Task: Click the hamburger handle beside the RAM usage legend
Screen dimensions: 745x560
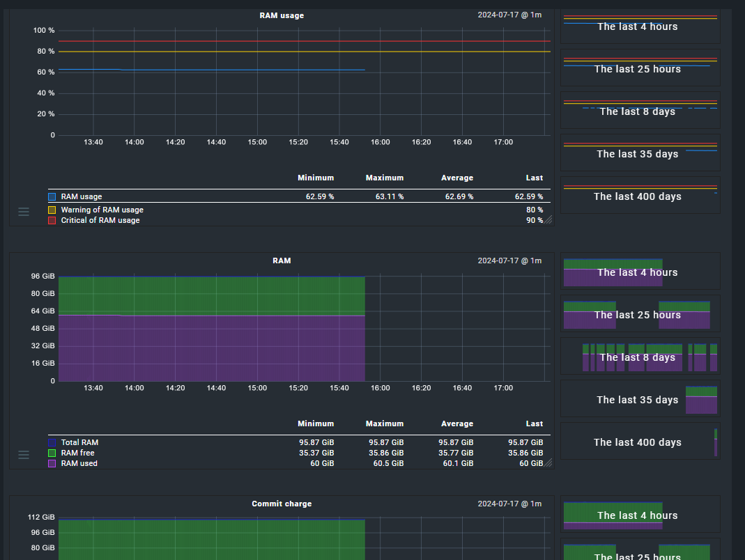Action: (x=24, y=211)
